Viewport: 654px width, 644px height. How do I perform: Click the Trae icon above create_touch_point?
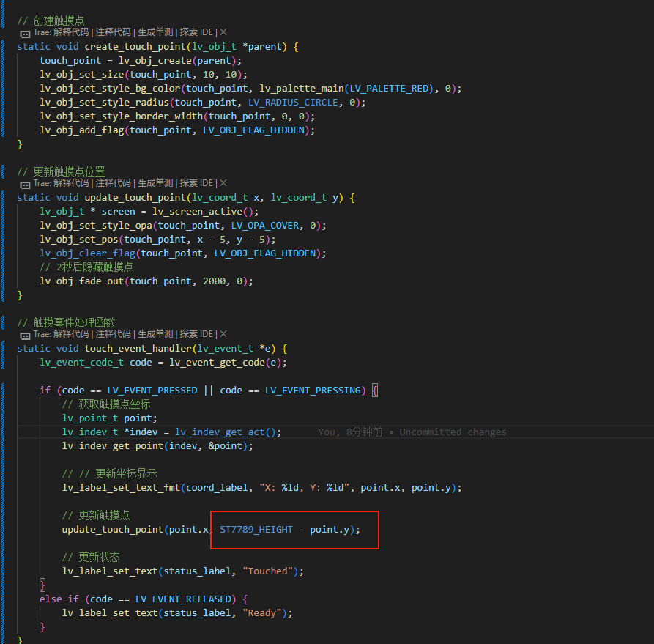[x=25, y=34]
